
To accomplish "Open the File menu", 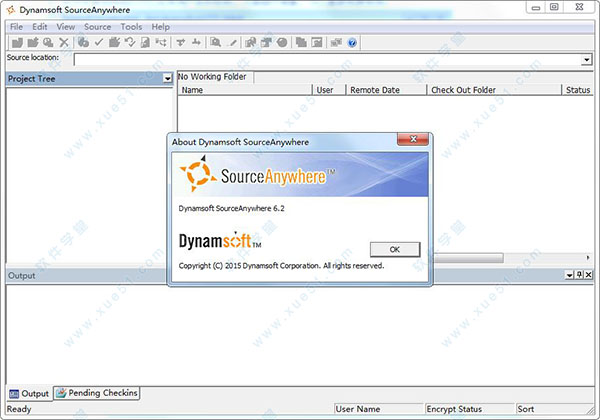I will [16, 27].
